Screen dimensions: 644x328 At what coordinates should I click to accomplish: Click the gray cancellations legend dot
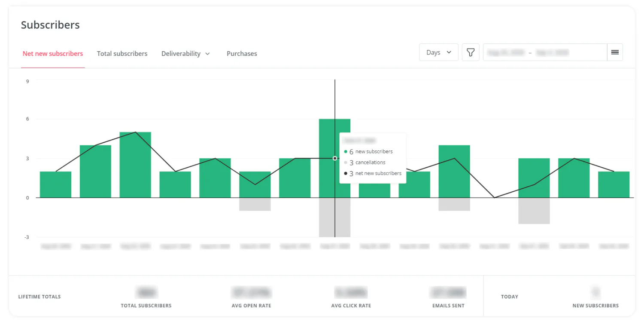pos(346,162)
